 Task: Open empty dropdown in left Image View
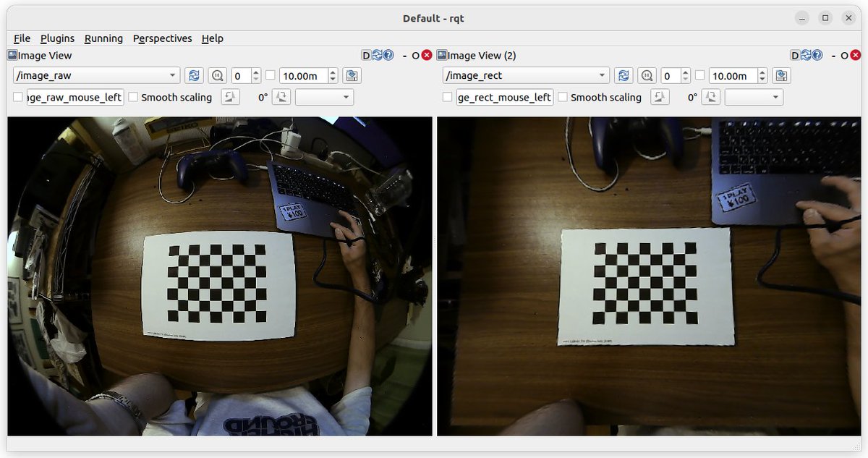click(x=324, y=97)
